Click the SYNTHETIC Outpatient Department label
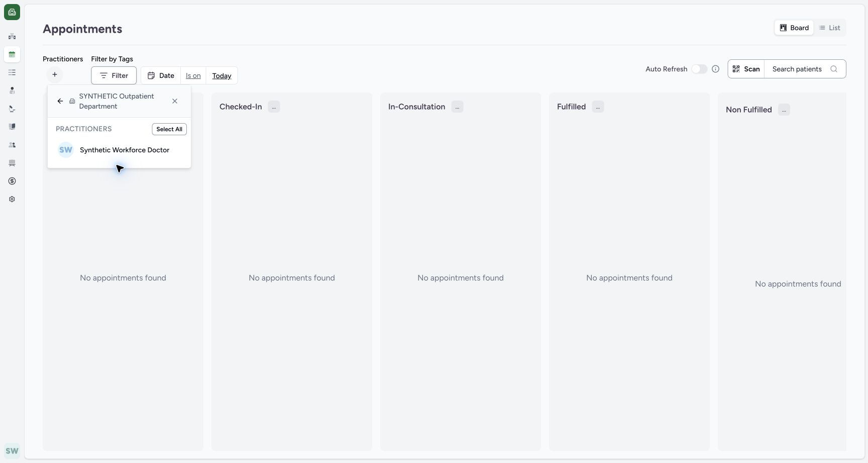The height and width of the screenshot is (463, 868). [x=117, y=101]
